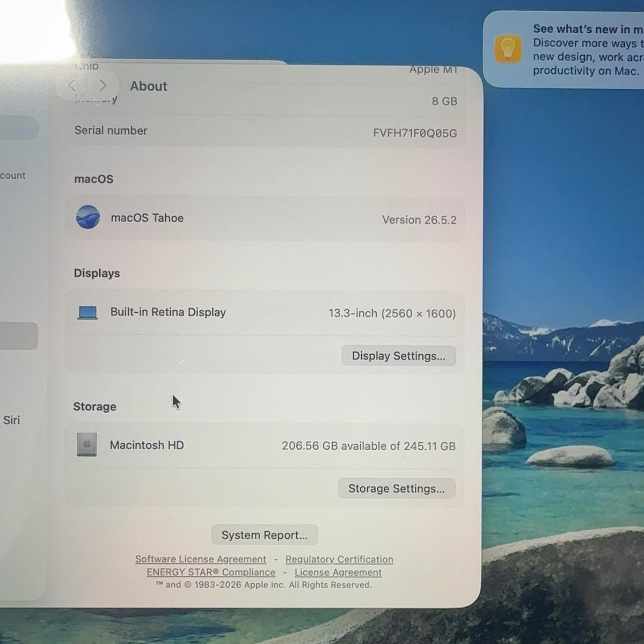The image size is (644, 644).
Task: Click the About title
Action: click(x=149, y=86)
